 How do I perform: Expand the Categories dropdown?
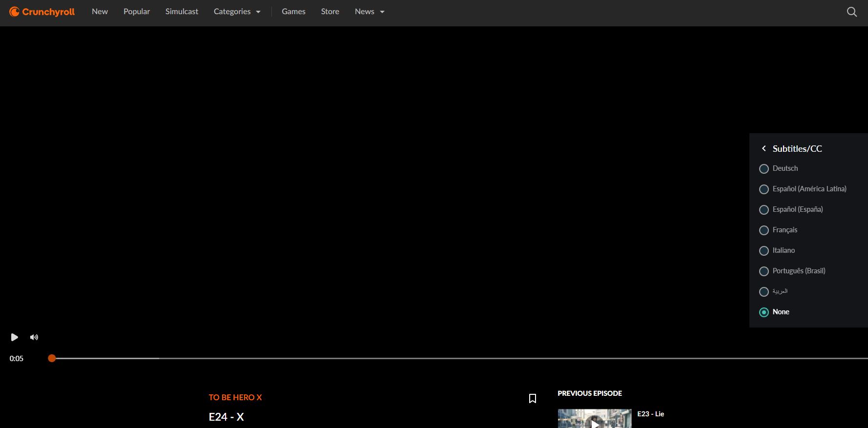tap(237, 12)
